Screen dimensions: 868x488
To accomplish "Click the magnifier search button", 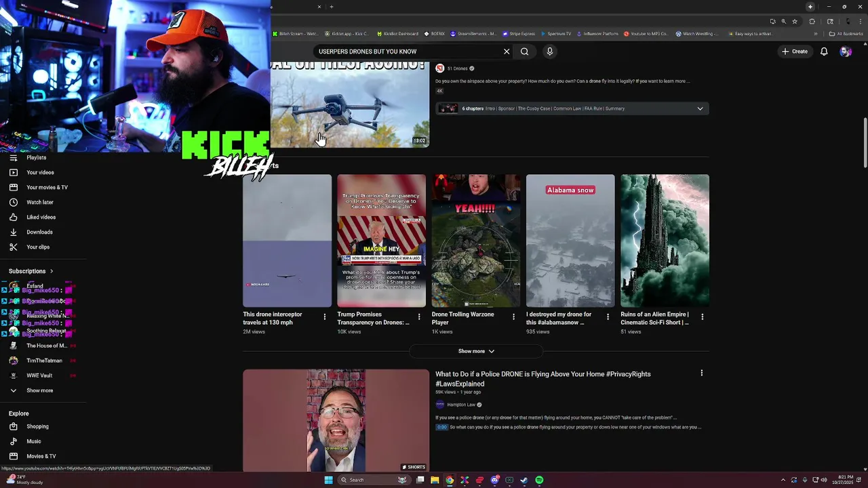I will coord(524,52).
